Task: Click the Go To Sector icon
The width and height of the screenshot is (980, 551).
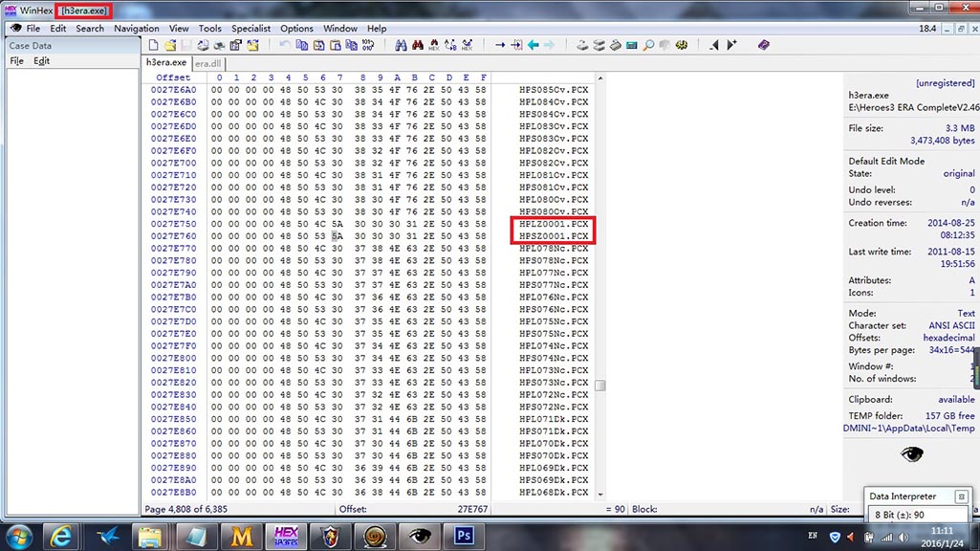Action: coord(516,45)
